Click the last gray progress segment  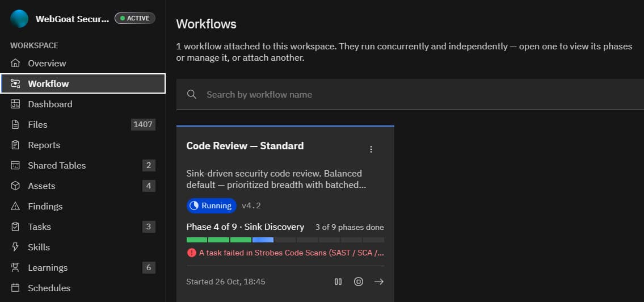(x=374, y=240)
